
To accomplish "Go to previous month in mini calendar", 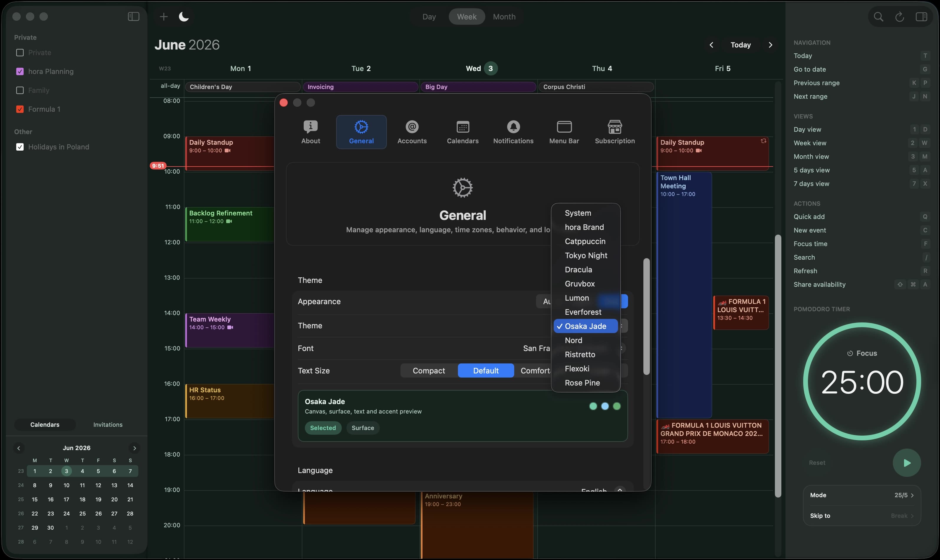I will (x=19, y=448).
